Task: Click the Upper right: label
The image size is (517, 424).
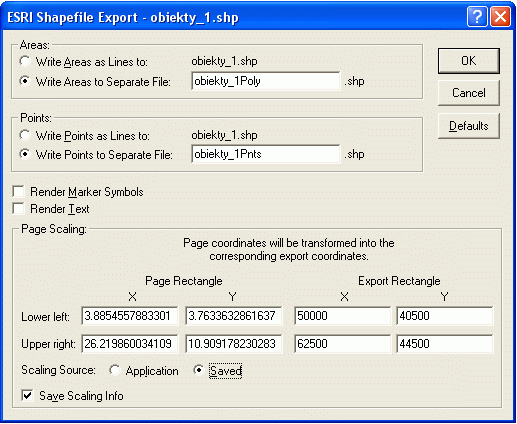Action: (48, 344)
